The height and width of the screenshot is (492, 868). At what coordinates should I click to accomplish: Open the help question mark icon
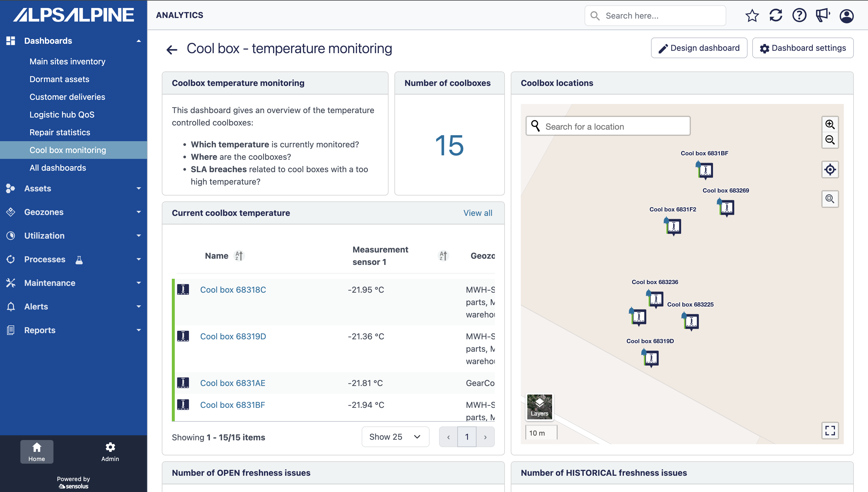(x=799, y=16)
